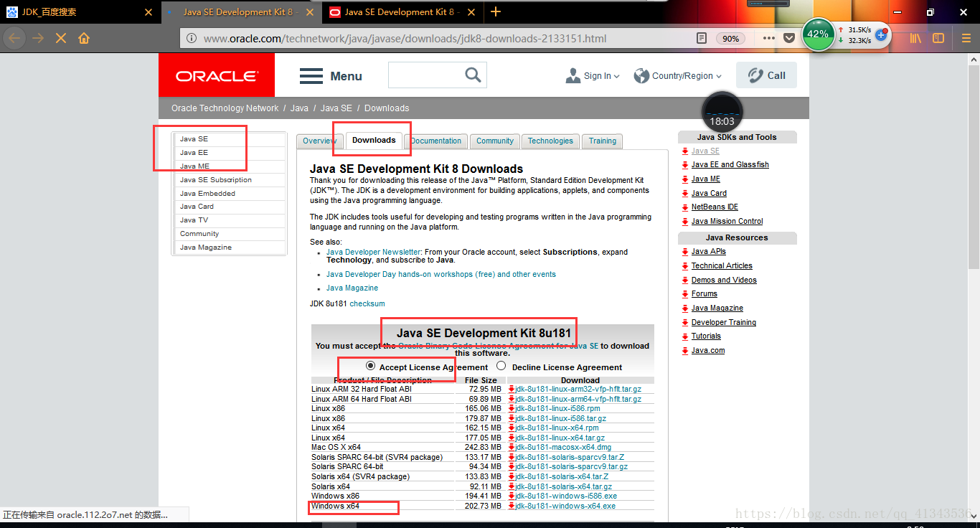This screenshot has height=528, width=980.
Task: Toggle reader view icon in address bar
Action: pyautogui.click(x=702, y=38)
